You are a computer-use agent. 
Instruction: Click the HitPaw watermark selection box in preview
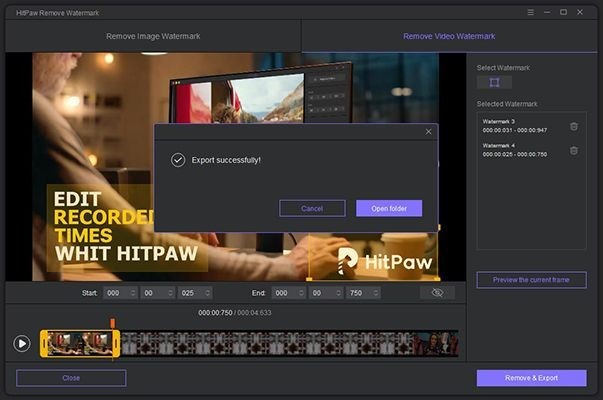[373, 256]
